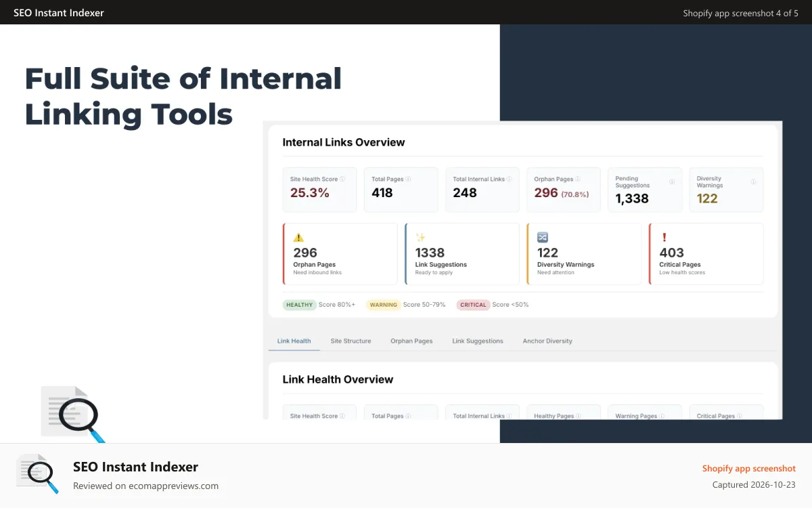Viewport: 812px width, 508px height.
Task: Click 'Full Suite of Internal Linking Tools' headline
Action: click(x=183, y=96)
